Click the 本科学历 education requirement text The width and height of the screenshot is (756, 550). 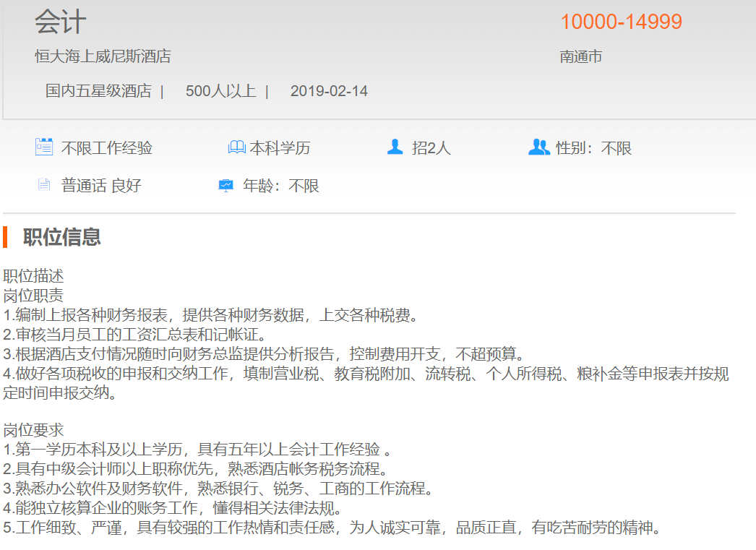(x=280, y=148)
